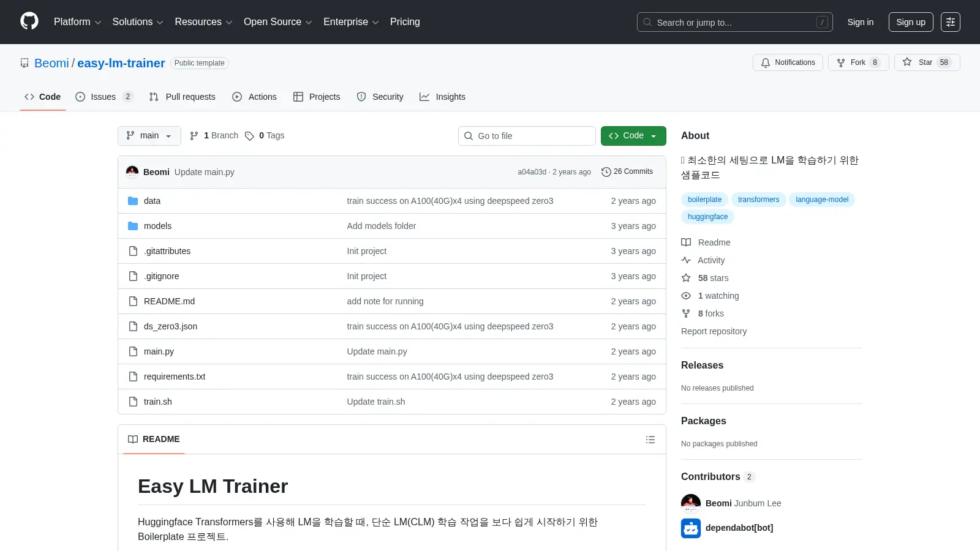Open the Beomi owner link
This screenshot has height=551, width=980.
coord(51,63)
